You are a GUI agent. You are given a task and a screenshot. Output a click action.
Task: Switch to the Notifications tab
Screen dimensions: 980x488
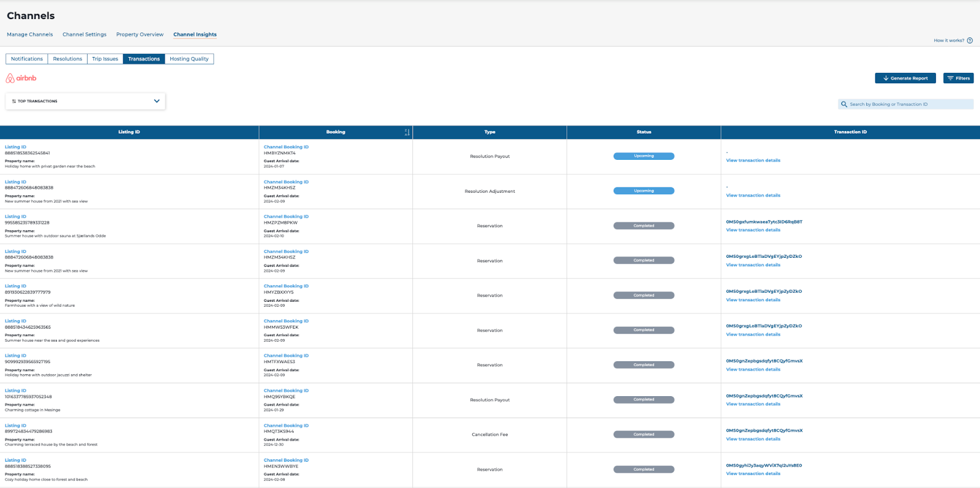point(27,59)
